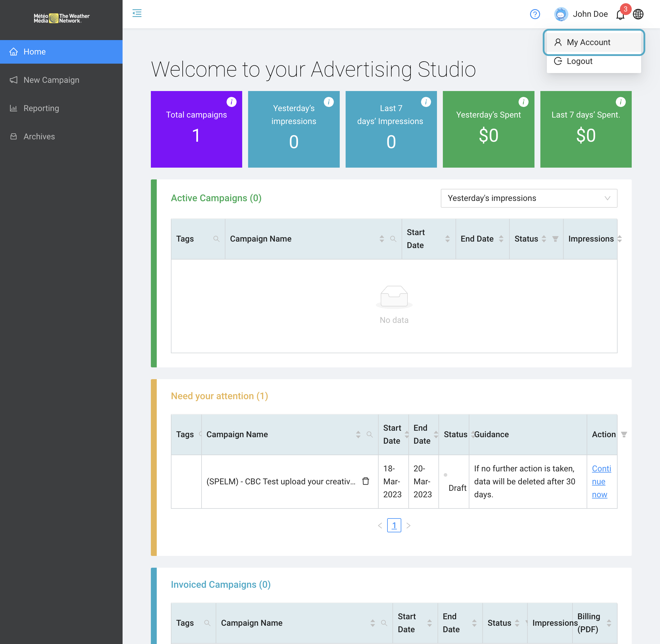
Task: Sort Active Campaigns by Campaign Name
Action: pos(382,239)
